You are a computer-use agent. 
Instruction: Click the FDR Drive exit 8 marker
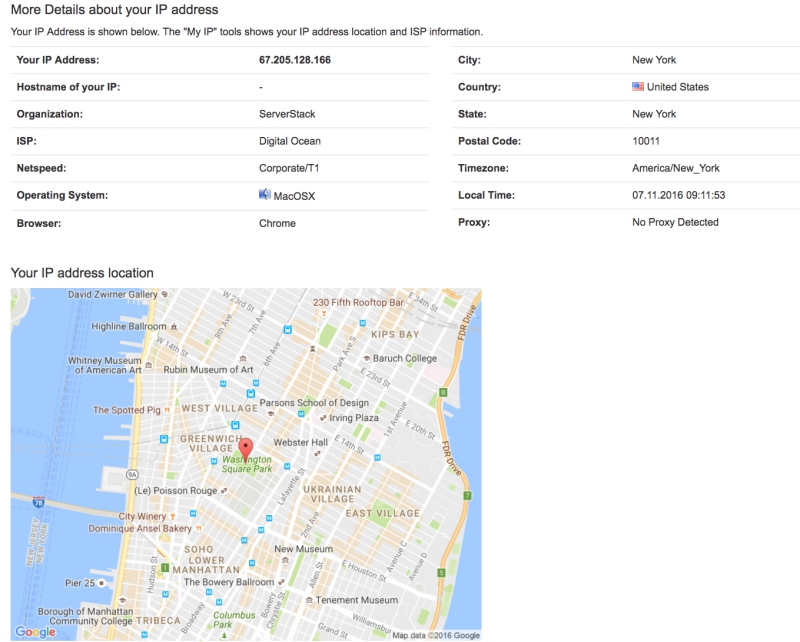point(443,392)
